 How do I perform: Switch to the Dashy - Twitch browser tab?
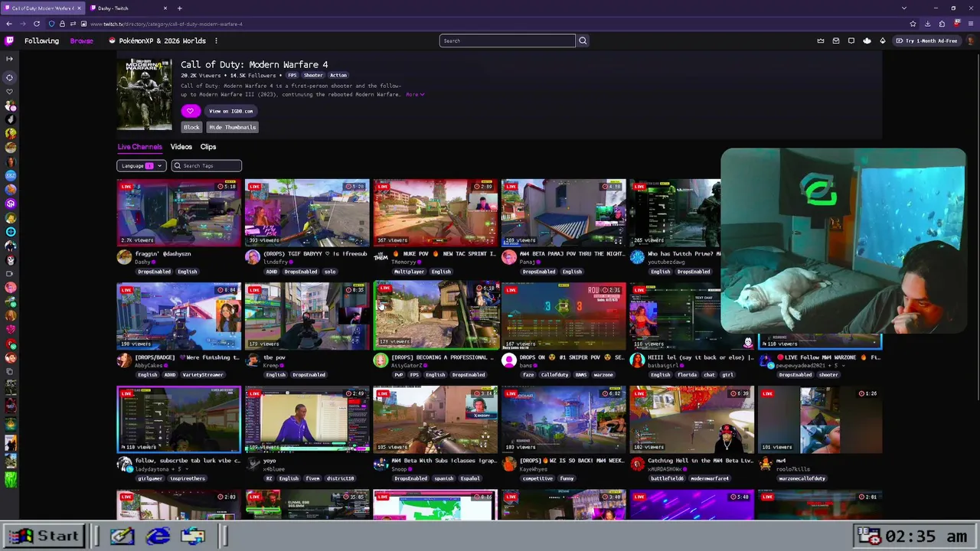[128, 8]
